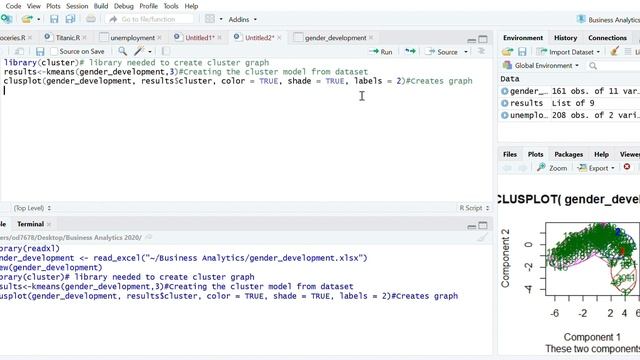
Task: Switch to the Files tab
Action: pyautogui.click(x=510, y=154)
